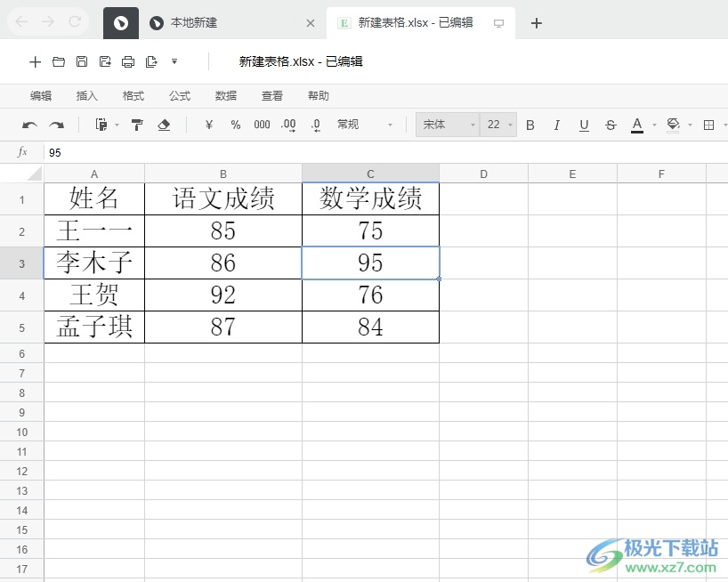Open the 编辑 menu
This screenshot has height=582, width=728.
[x=41, y=95]
